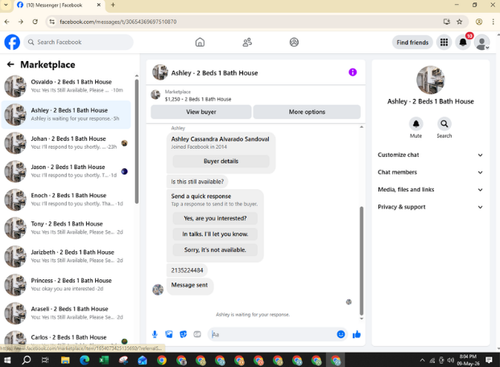Click the browser address bar URL

pyautogui.click(x=118, y=22)
